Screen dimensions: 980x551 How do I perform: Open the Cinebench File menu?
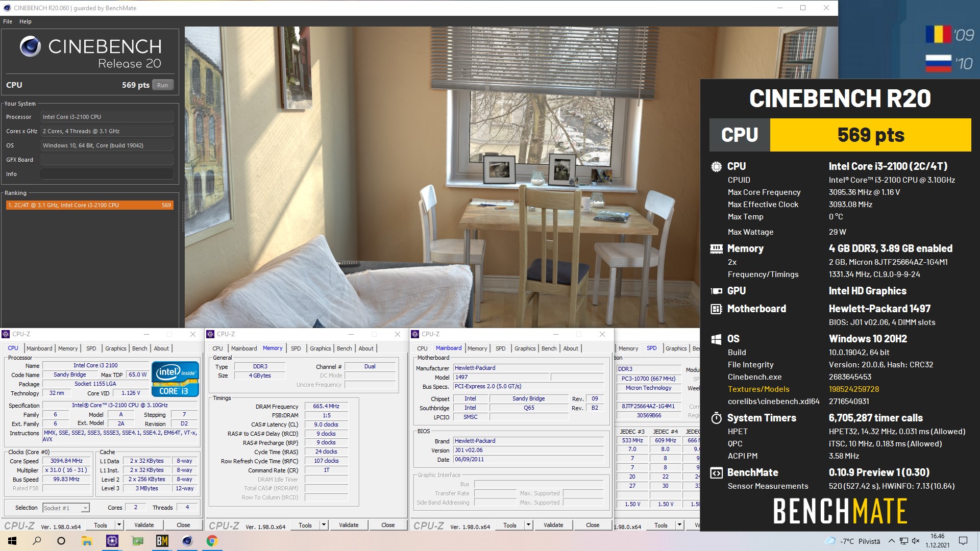8,21
